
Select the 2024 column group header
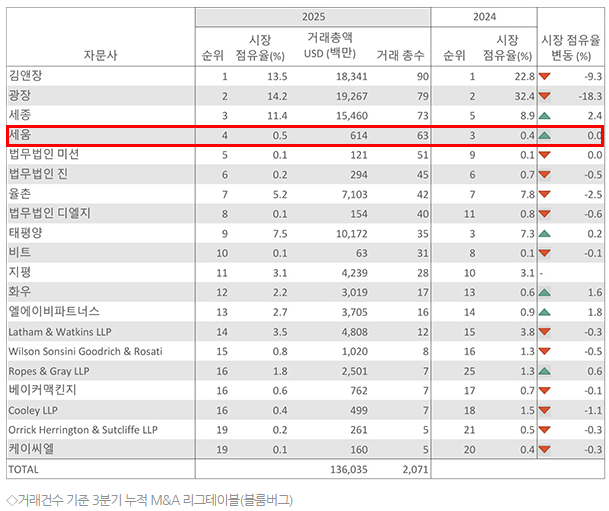pos(484,17)
